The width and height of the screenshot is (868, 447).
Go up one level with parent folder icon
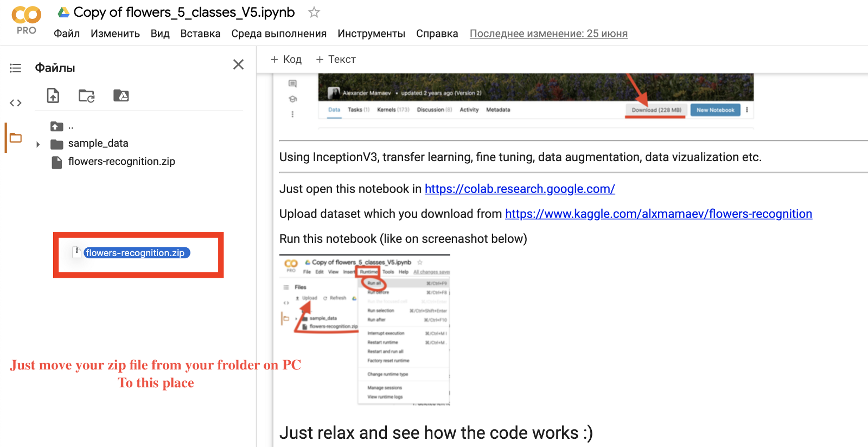(56, 126)
